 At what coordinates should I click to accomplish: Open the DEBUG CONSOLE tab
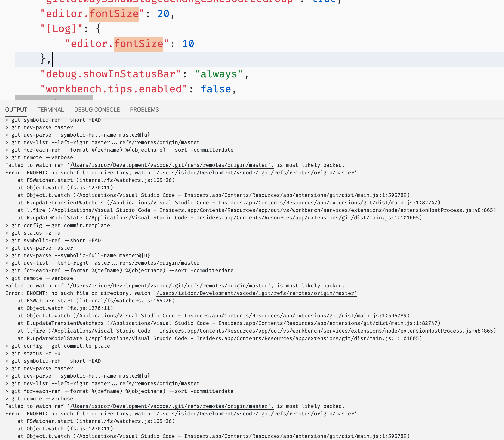(x=97, y=109)
